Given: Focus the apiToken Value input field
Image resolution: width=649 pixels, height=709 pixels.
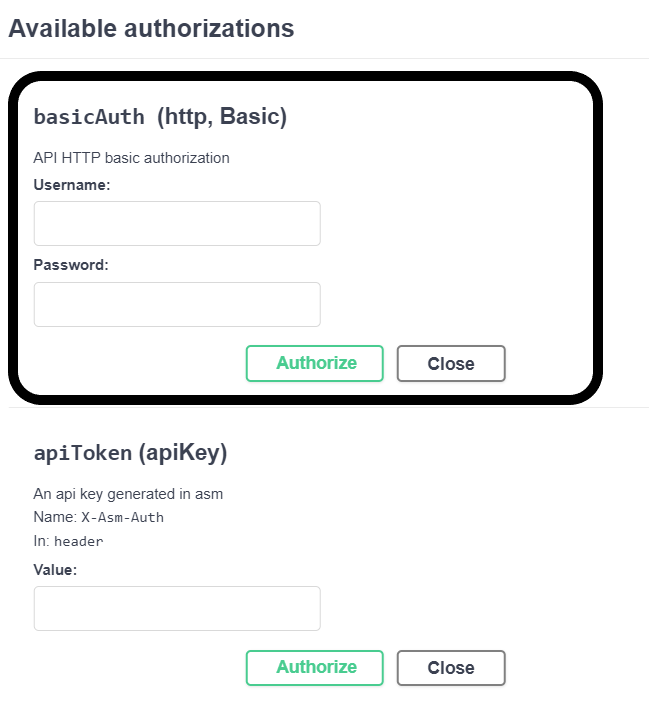Looking at the screenshot, I should click(x=177, y=608).
